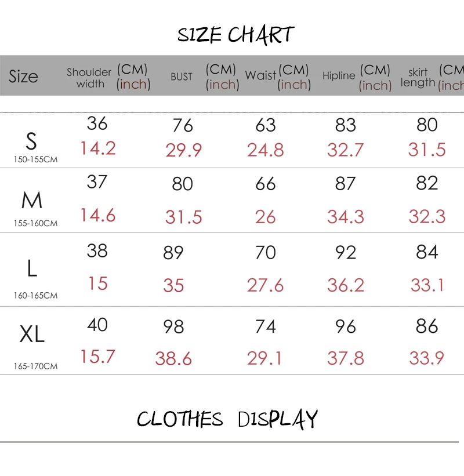Select the Waist column header

click(260, 75)
